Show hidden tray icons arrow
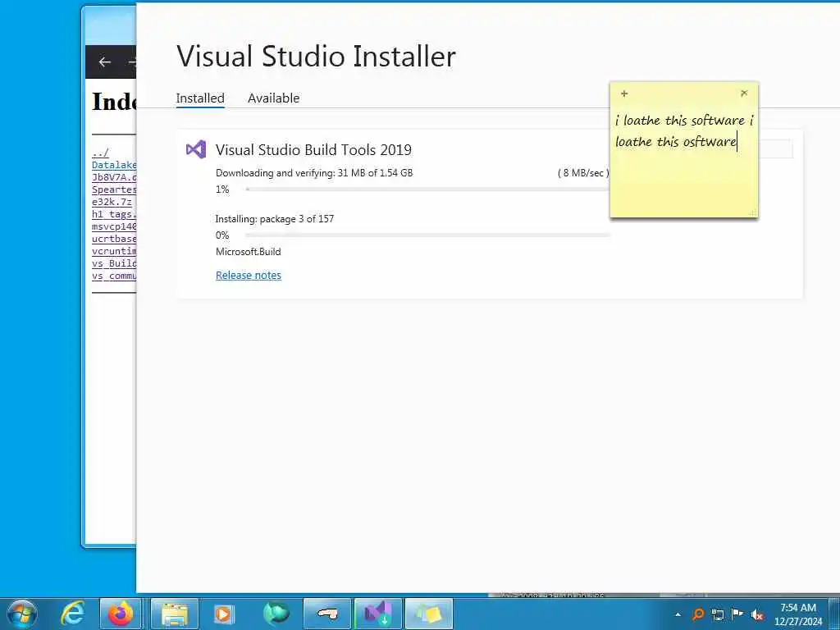840x630 pixels. coord(678,614)
